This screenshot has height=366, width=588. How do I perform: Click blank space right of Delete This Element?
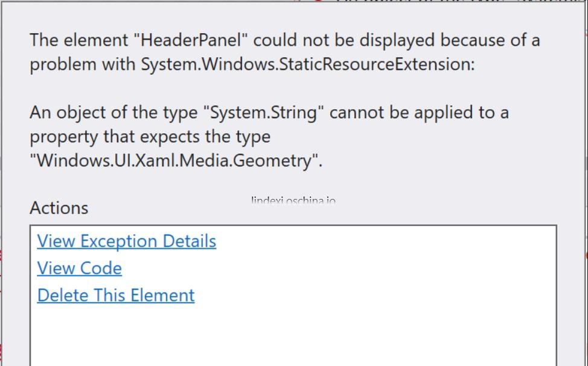[375, 295]
